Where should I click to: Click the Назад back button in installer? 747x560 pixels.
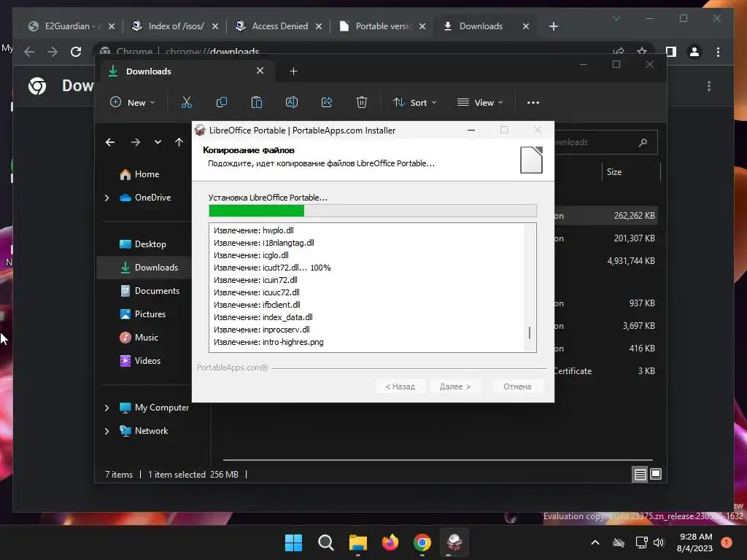tap(400, 386)
